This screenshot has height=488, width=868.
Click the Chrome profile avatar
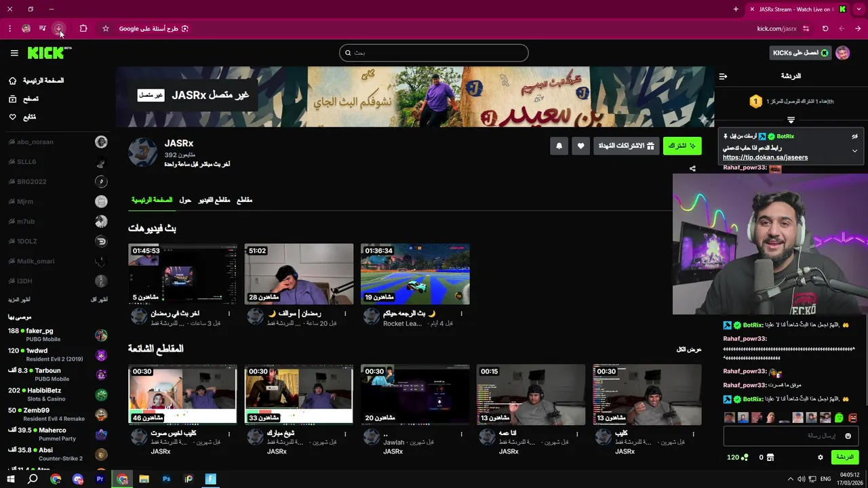coord(26,28)
